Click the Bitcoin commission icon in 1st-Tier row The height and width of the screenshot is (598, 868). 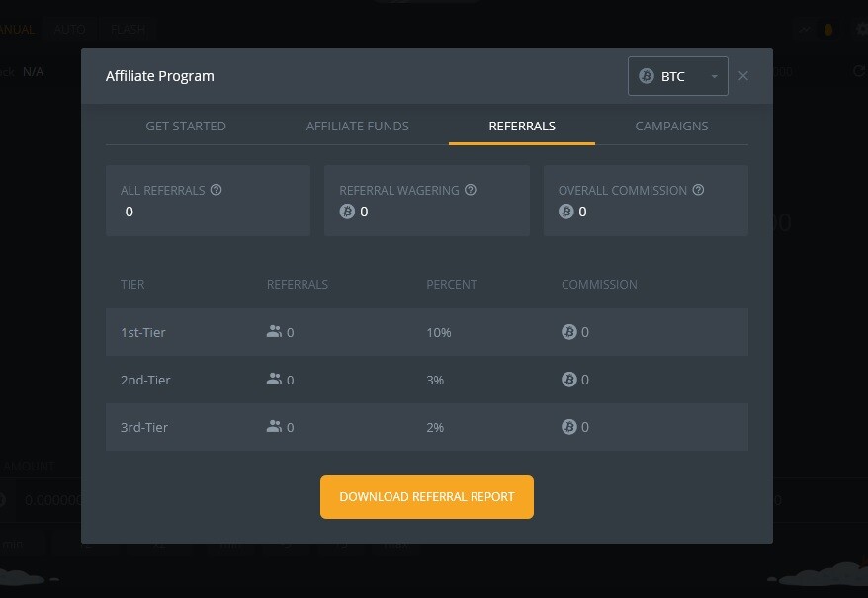568,332
